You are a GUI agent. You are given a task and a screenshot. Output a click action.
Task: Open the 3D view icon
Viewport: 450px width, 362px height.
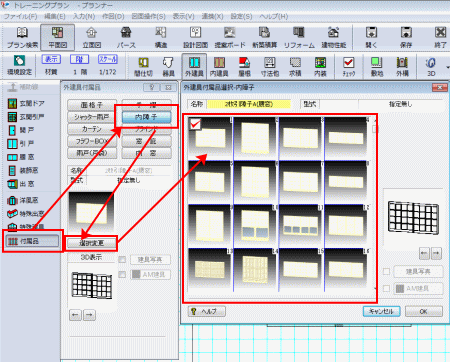click(431, 66)
